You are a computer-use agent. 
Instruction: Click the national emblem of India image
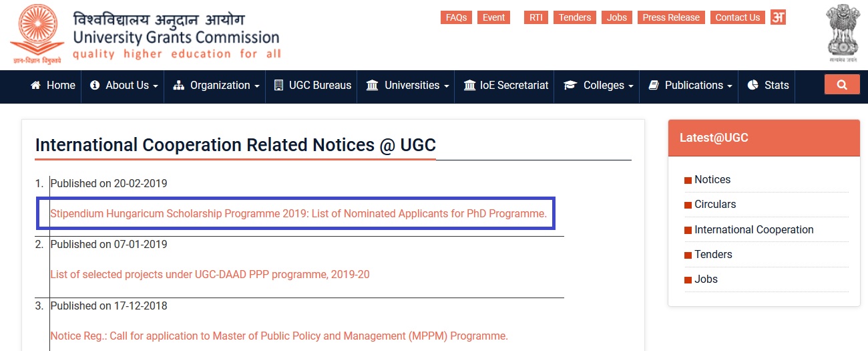click(x=843, y=33)
